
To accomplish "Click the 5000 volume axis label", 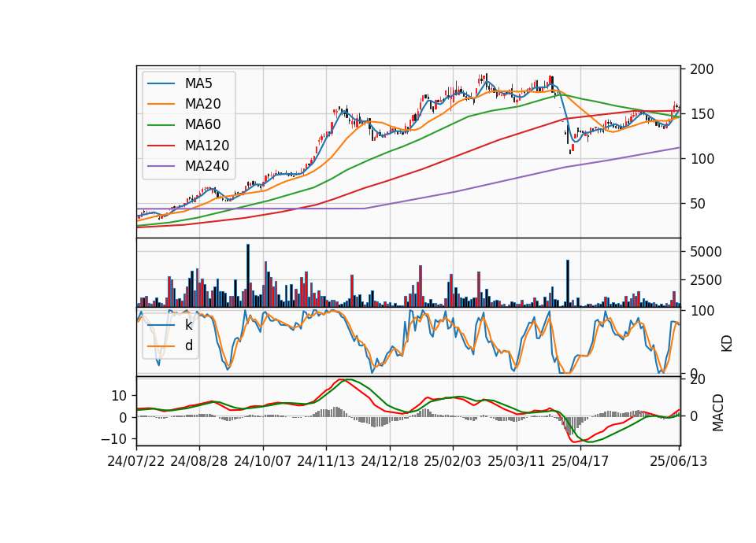I will click(x=706, y=252).
